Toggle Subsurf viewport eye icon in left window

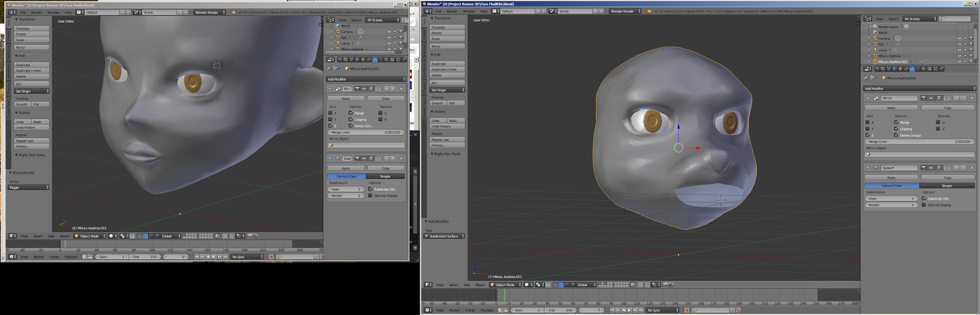(364, 158)
